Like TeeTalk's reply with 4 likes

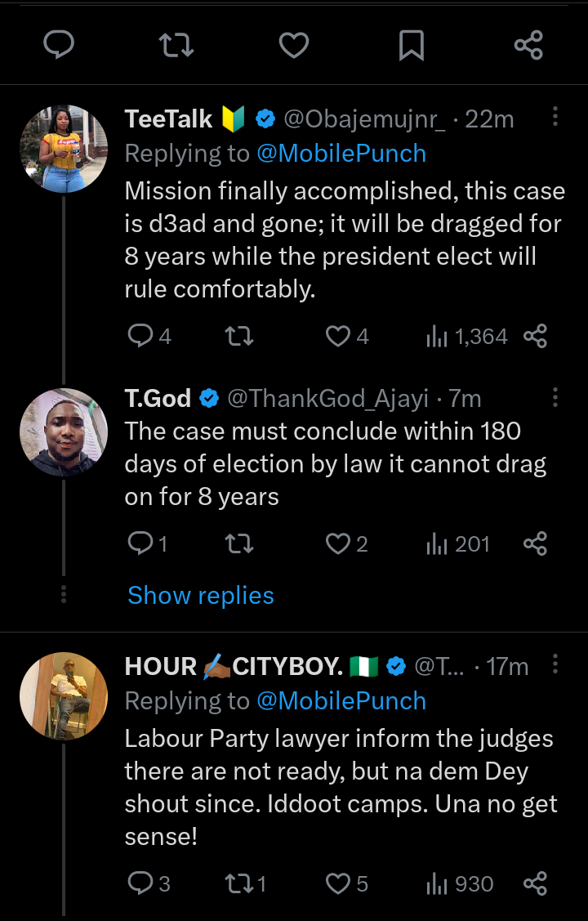(338, 336)
